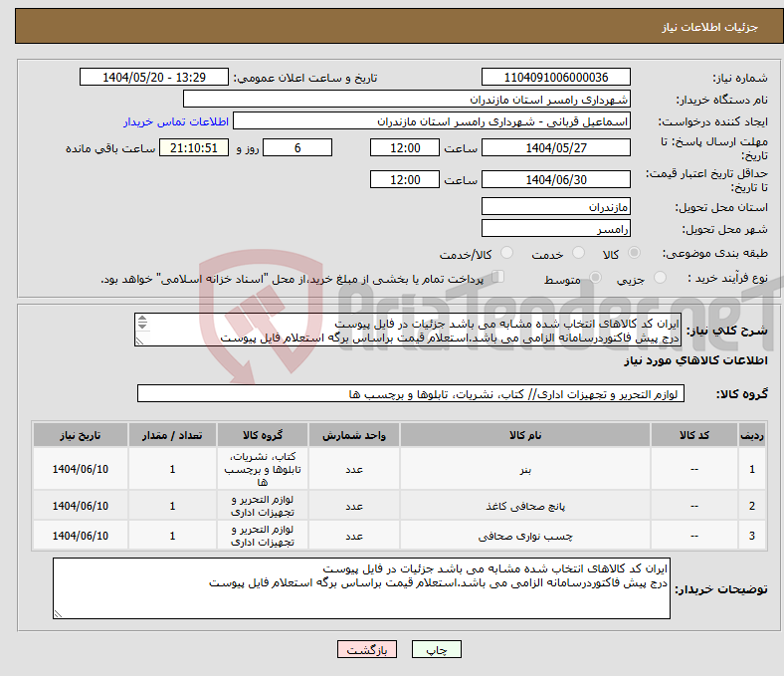The image size is (784, 676).
Task: Click کتاب، نشریات، تابلوها group cell
Action: tap(263, 469)
